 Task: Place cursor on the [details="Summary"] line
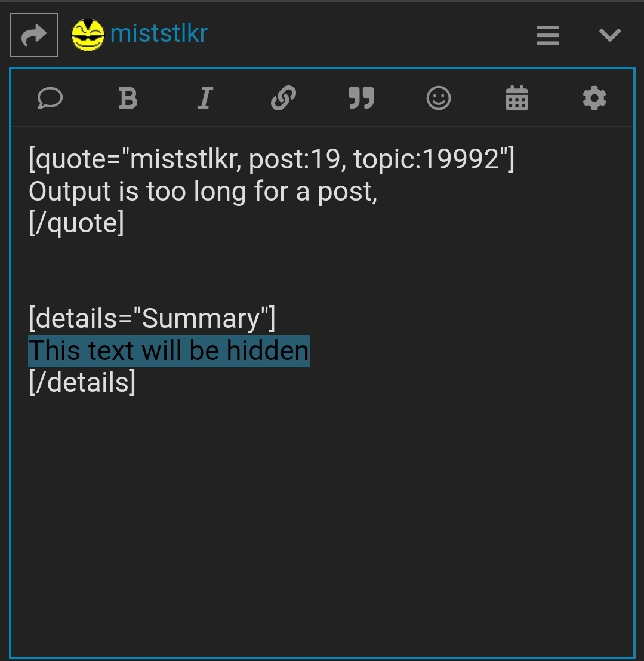click(x=152, y=319)
